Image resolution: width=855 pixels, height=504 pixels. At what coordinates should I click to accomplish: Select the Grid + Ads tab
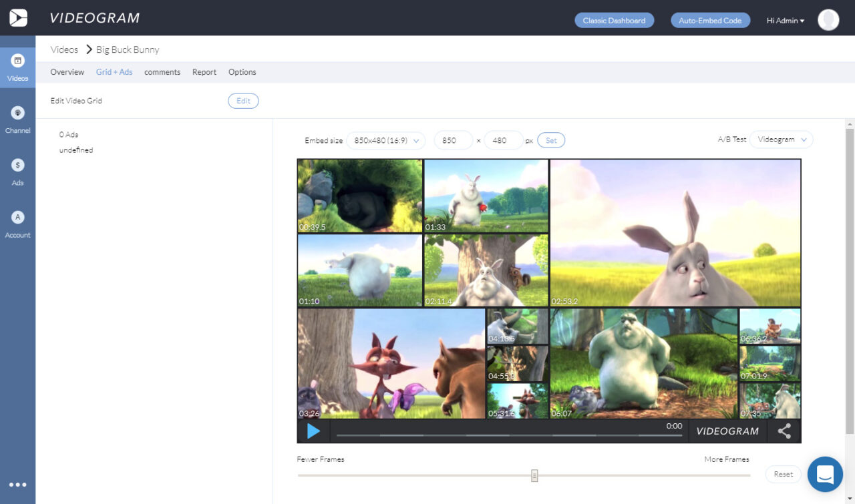coord(114,72)
